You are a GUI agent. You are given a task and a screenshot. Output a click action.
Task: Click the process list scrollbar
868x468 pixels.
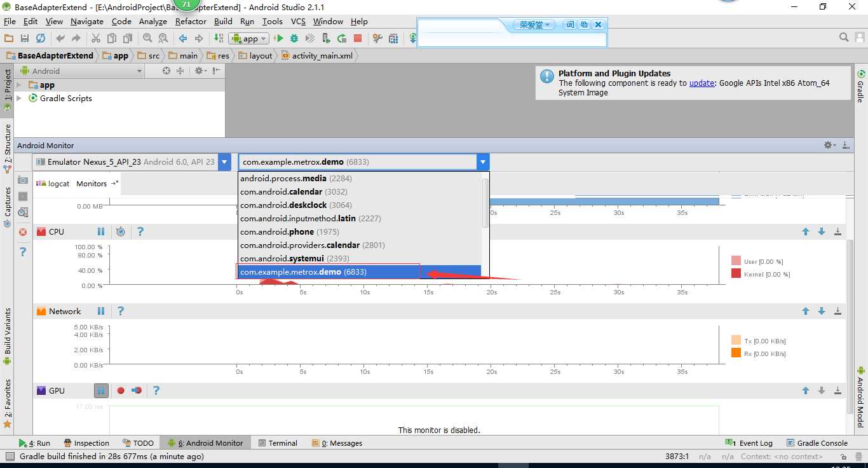[485, 203]
